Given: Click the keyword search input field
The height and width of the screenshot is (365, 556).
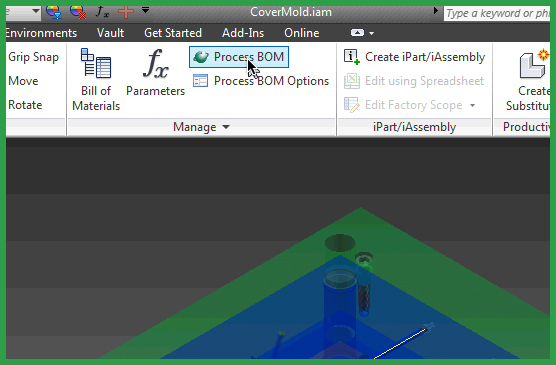Looking at the screenshot, I should click(497, 13).
